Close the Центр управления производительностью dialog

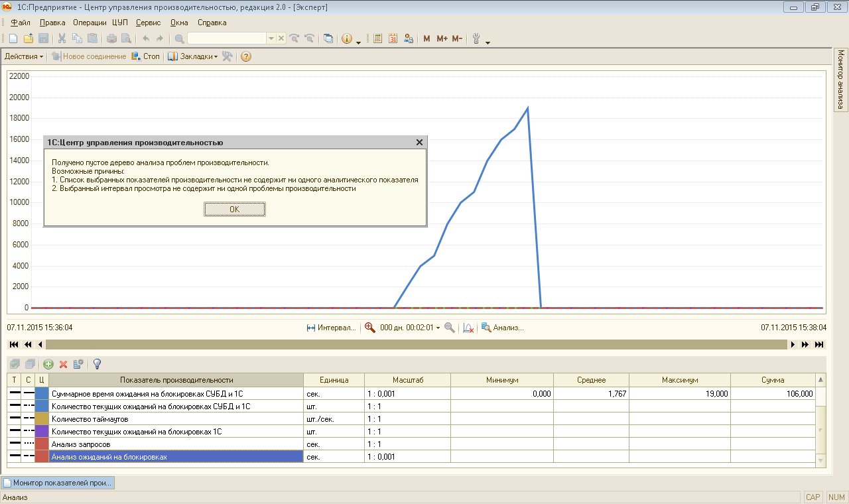pos(419,143)
